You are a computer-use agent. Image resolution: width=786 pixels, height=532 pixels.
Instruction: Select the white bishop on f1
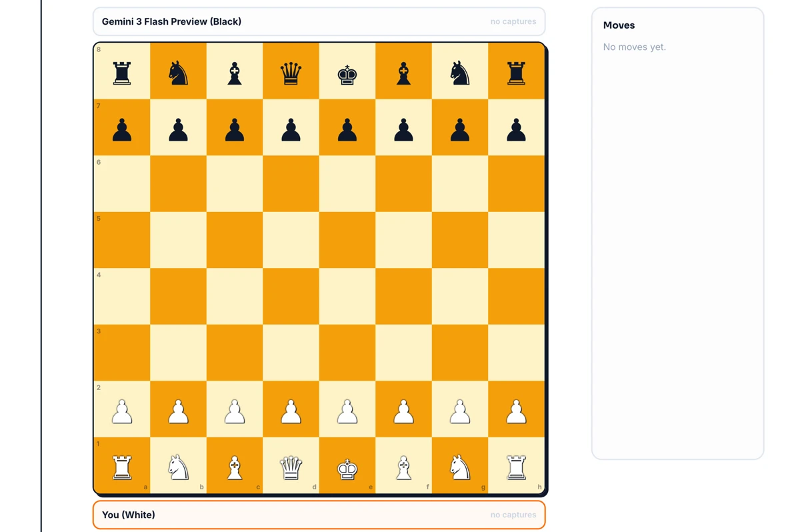(x=403, y=467)
